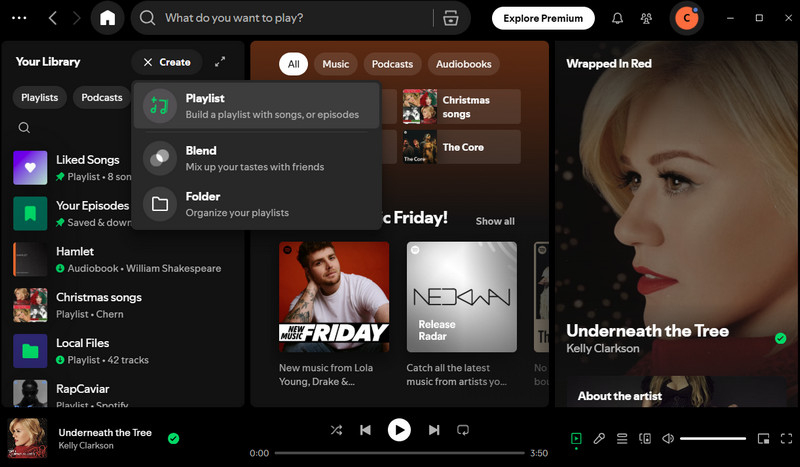
Task: Toggle Now Playing view
Action: tap(576, 438)
